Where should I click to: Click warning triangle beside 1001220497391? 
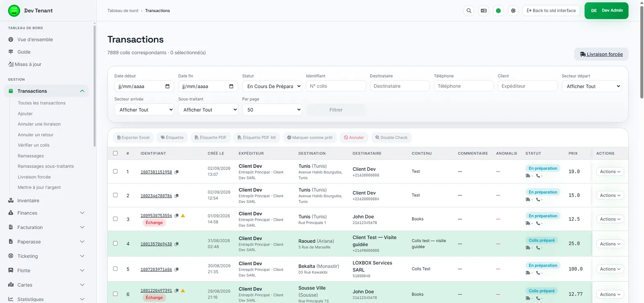pyautogui.click(x=183, y=291)
